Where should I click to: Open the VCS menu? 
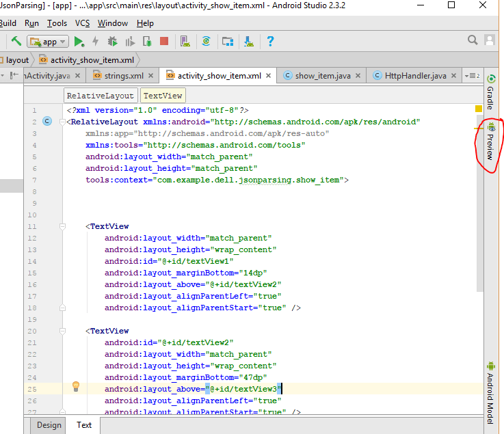coord(82,23)
